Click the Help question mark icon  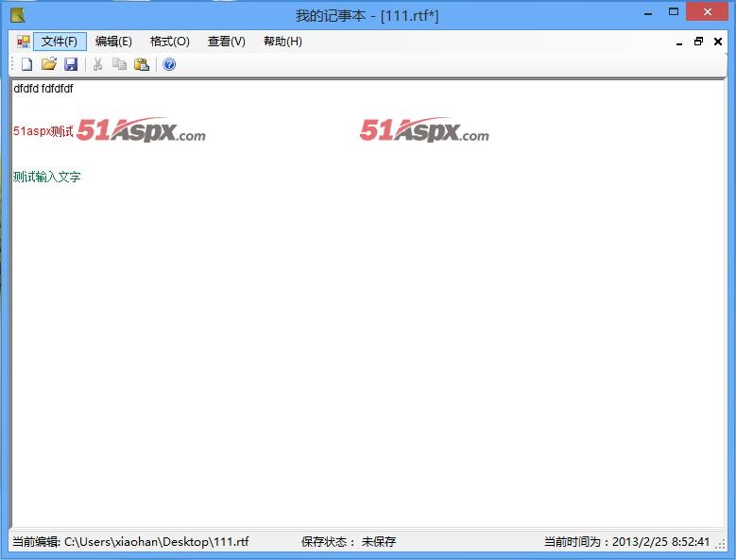pyautogui.click(x=169, y=64)
